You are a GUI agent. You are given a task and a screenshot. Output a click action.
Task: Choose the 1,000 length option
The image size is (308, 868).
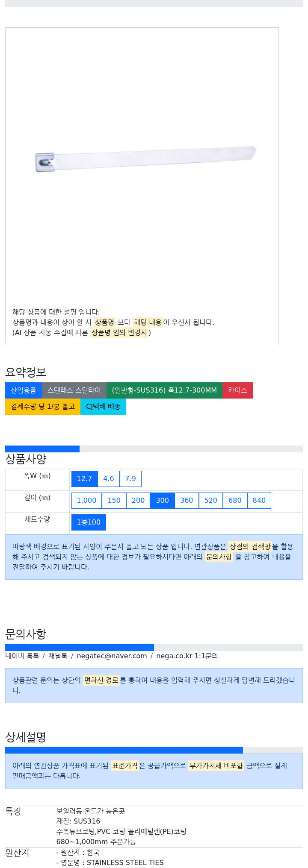[86, 501]
